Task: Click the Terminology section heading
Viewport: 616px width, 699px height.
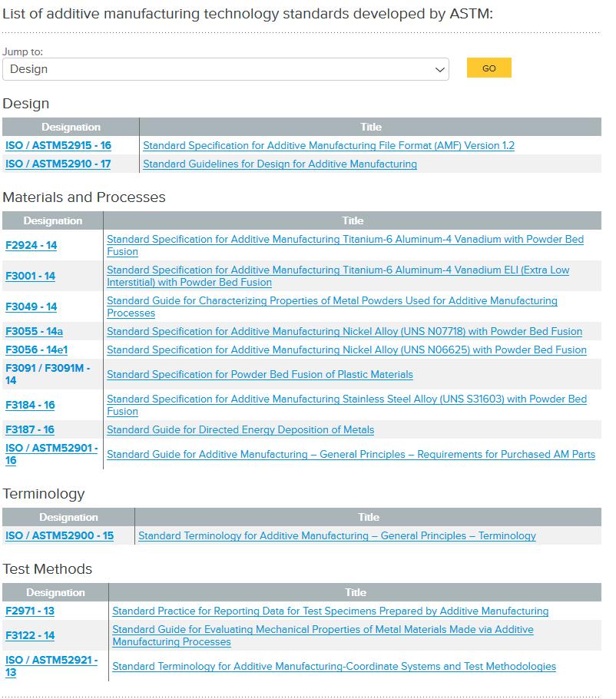Action: [x=43, y=493]
